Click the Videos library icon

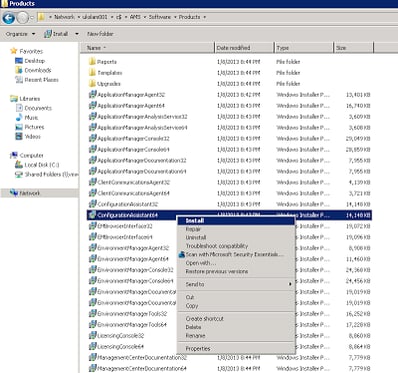pyautogui.click(x=19, y=136)
